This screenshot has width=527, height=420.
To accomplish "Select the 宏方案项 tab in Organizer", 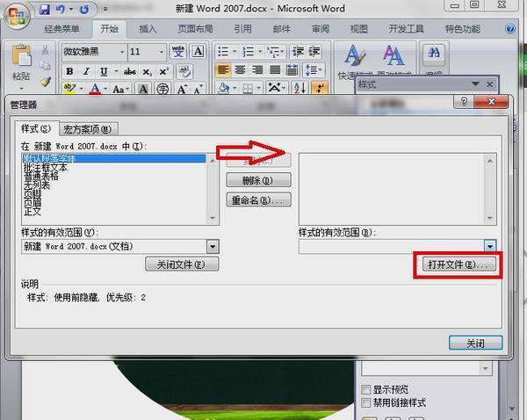I will click(88, 129).
